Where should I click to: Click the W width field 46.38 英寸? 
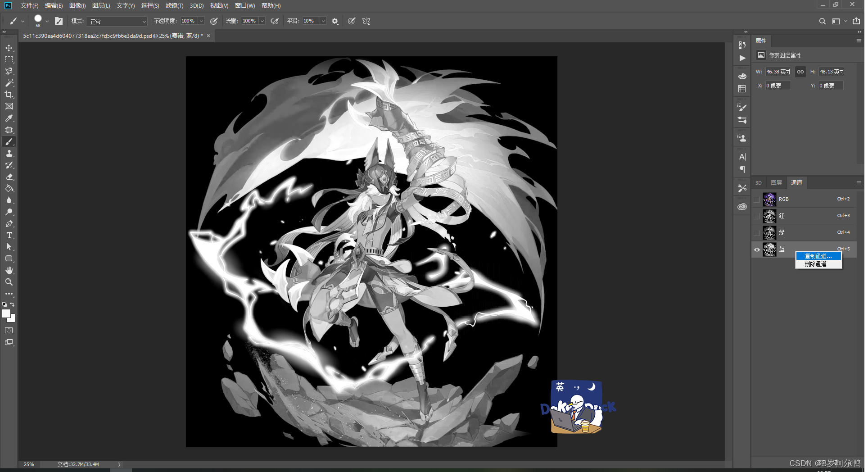click(x=778, y=72)
